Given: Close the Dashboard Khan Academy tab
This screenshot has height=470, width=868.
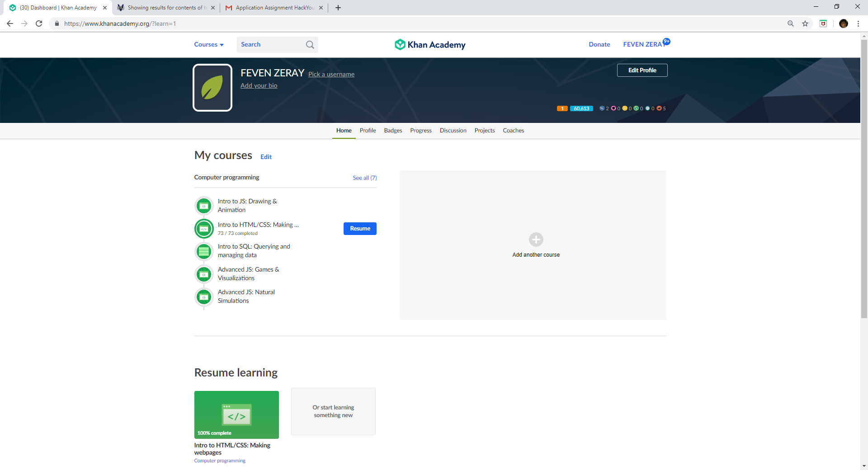Looking at the screenshot, I should point(105,8).
